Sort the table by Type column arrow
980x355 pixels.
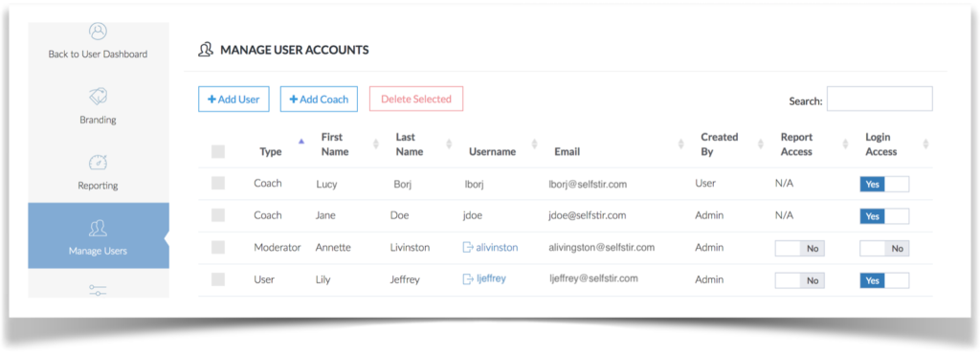pos(301,142)
